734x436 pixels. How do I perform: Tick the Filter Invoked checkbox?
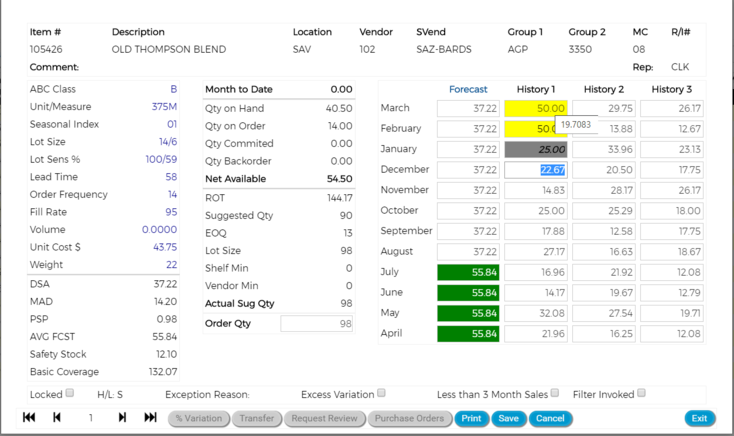642,394
